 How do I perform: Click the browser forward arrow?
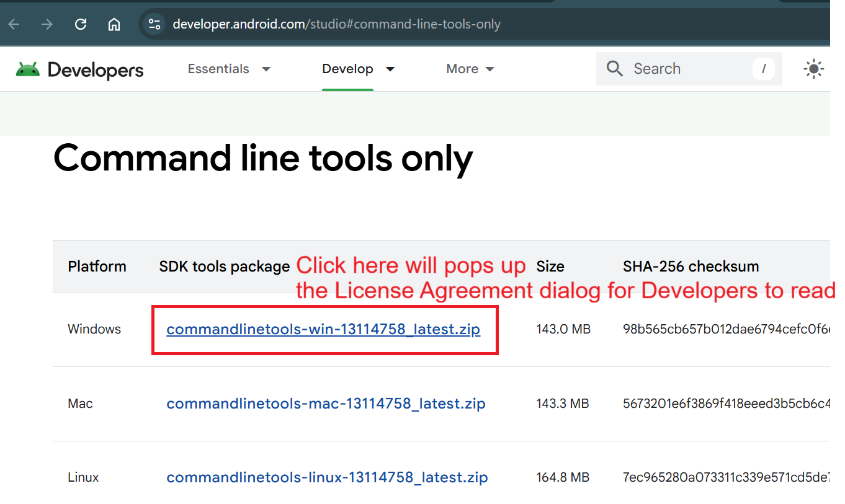(47, 24)
